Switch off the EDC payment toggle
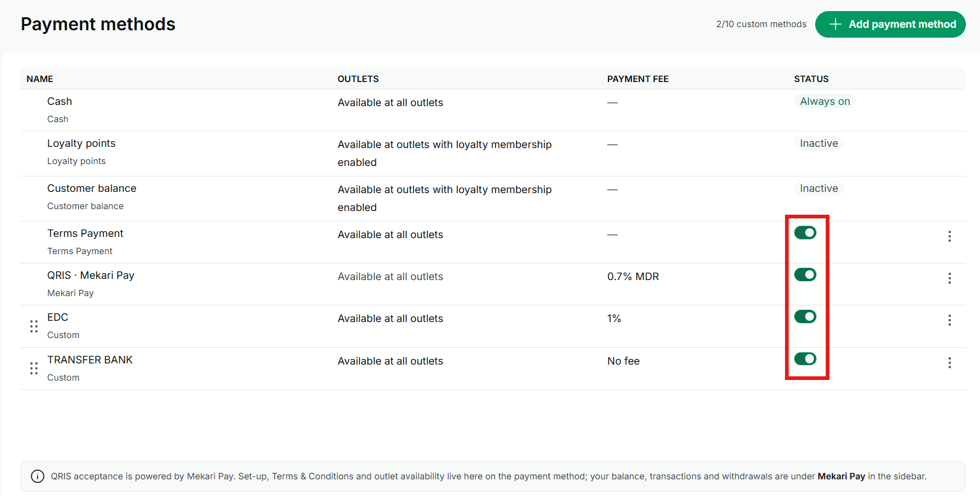Viewport: 980px width, 496px height. (805, 316)
